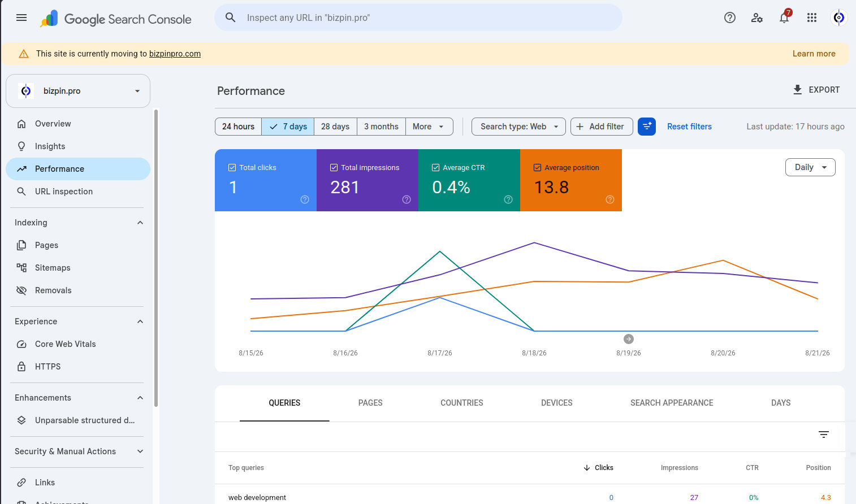Screen dimensions: 856x504
Task: Open Core Web Vitals report
Action: [x=78, y=344]
